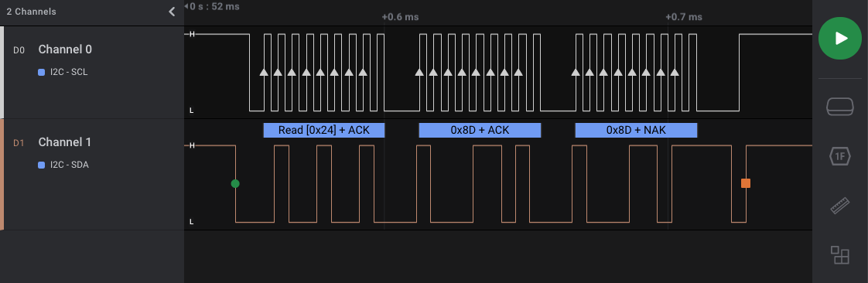Open the Extensions blocks icon
This screenshot has height=283, width=868.
tap(840, 255)
